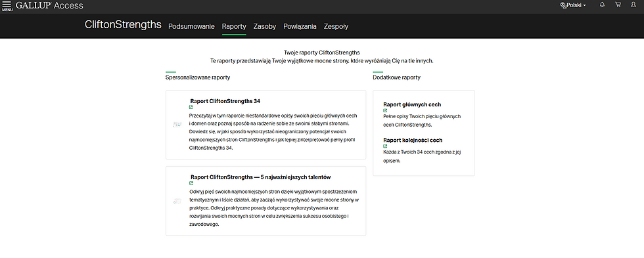Image resolution: width=644 pixels, height=258 pixels.
Task: Click the thumbnail beside Raport CliftonStrengths 34
Action: pyautogui.click(x=177, y=124)
